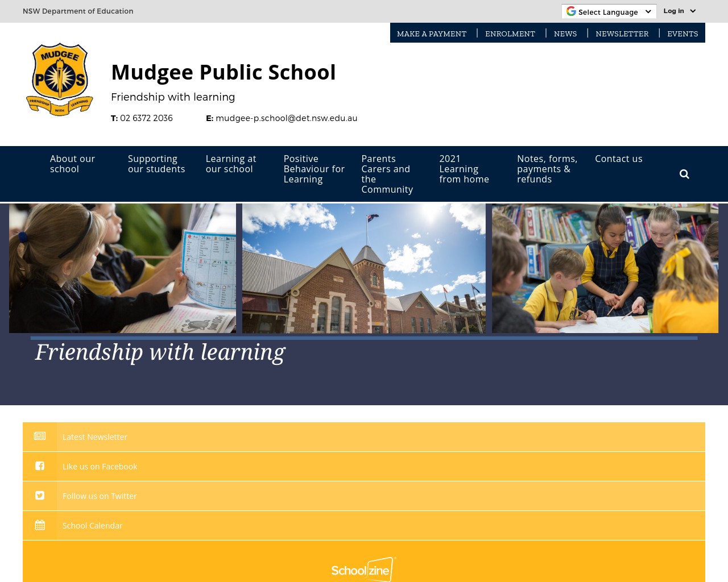Viewport: 728px width, 582px height.
Task: Click the Google Translate logo icon
Action: (x=571, y=11)
